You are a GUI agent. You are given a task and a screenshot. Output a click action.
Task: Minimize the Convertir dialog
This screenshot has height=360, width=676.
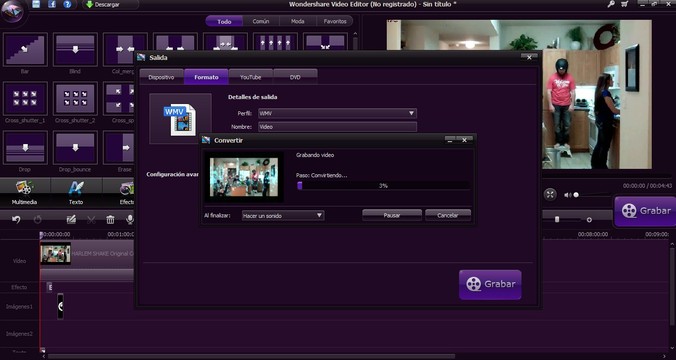tap(451, 140)
